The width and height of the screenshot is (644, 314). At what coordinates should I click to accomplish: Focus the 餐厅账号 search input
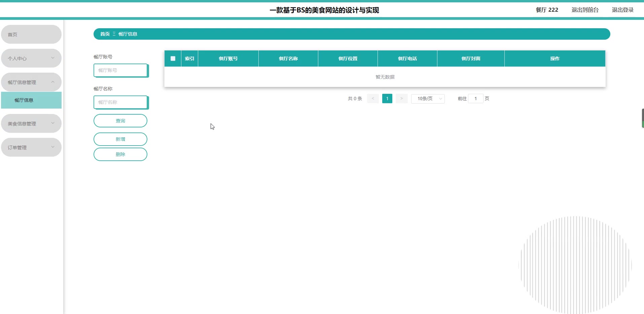[120, 70]
